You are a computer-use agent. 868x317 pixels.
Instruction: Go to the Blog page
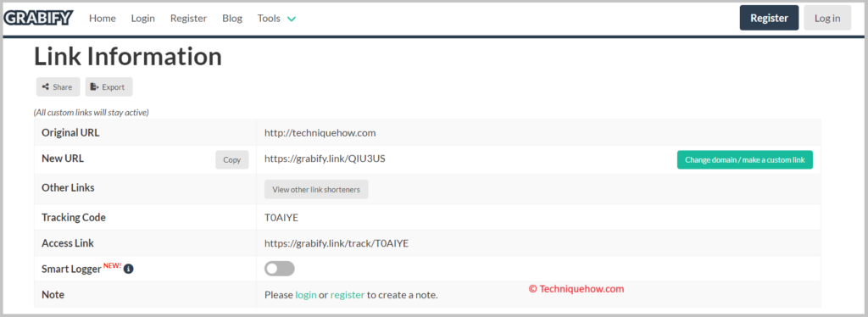pos(232,19)
